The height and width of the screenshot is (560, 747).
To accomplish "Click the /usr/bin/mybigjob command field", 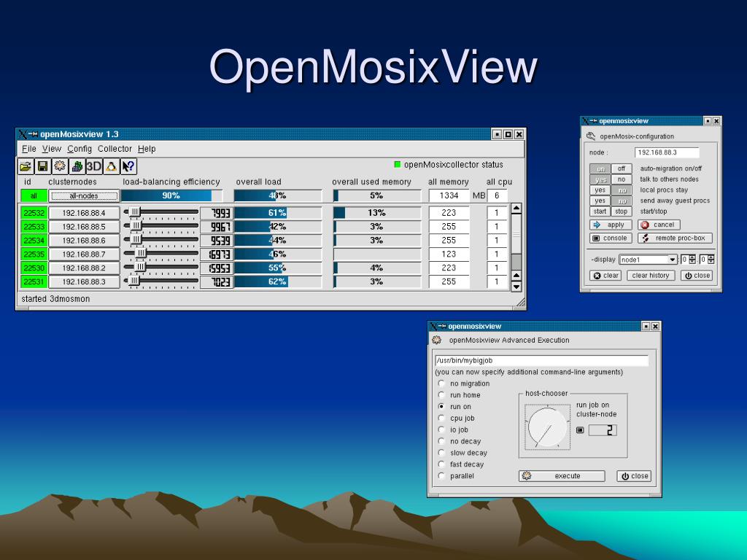I will [542, 360].
